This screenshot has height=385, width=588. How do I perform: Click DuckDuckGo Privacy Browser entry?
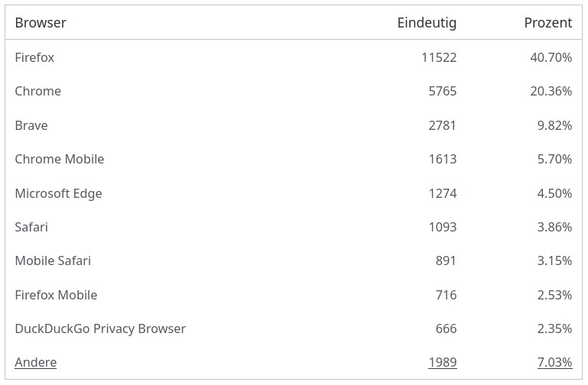[x=100, y=328]
